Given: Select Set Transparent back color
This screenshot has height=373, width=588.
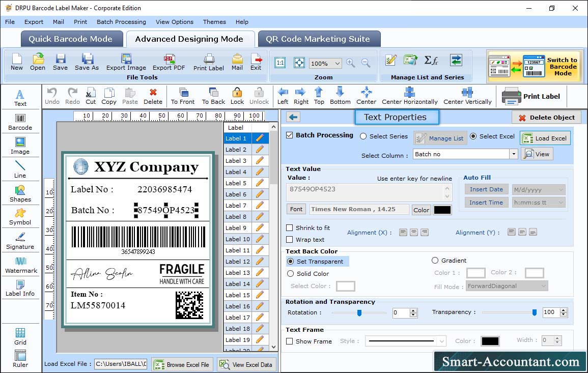Looking at the screenshot, I should 290,261.
